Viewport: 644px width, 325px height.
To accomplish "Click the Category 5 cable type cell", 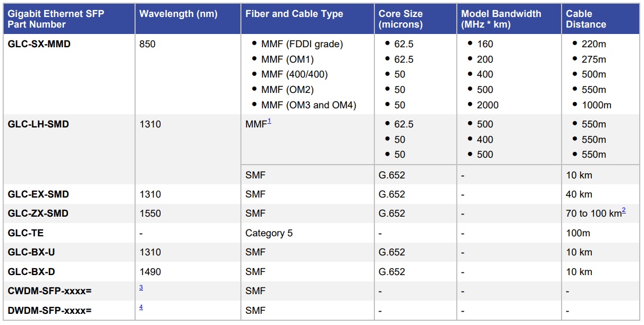I will [269, 233].
